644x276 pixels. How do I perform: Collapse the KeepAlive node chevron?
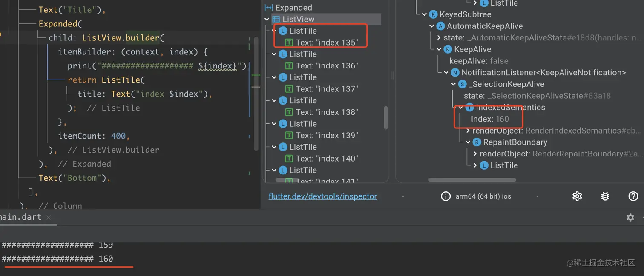[439, 49]
